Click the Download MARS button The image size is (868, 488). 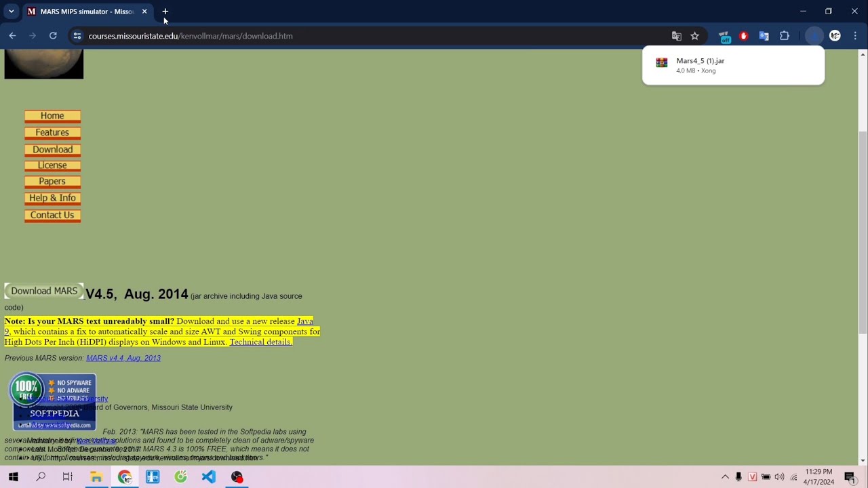click(44, 291)
